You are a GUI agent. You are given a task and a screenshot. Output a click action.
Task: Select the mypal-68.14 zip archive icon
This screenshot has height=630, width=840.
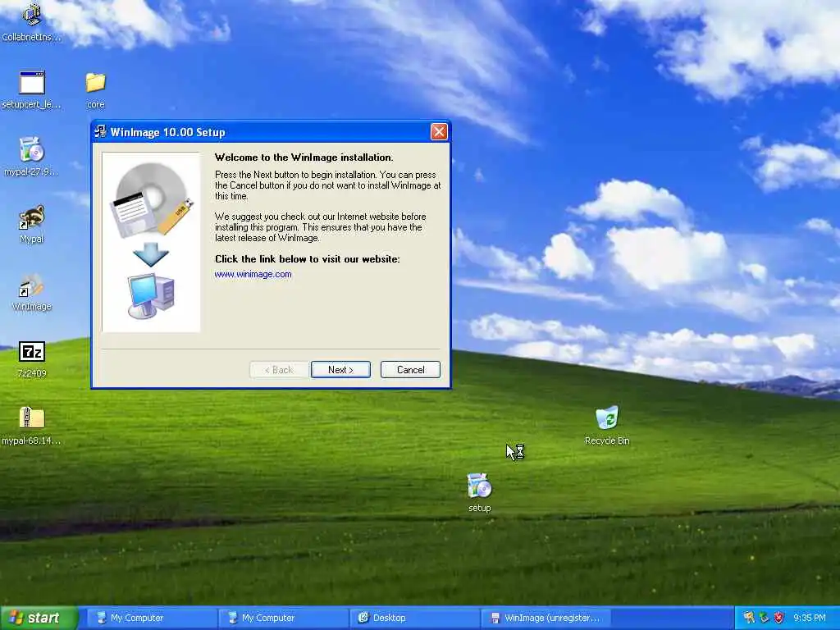[x=32, y=426]
